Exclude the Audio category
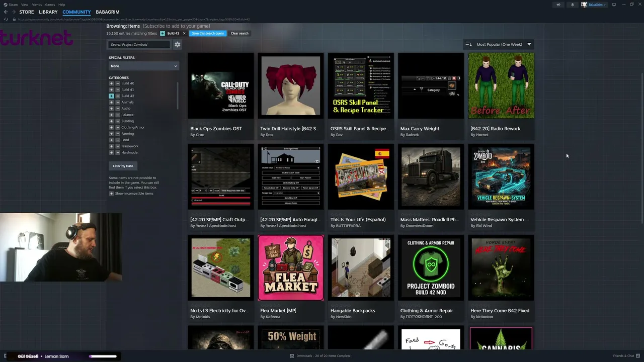 (x=118, y=109)
